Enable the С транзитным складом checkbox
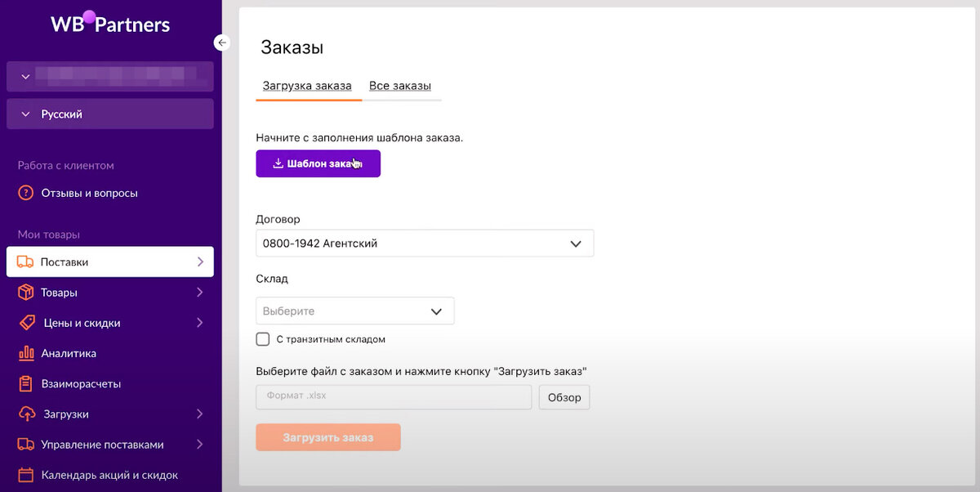Screen dimensions: 980x492 [262, 339]
